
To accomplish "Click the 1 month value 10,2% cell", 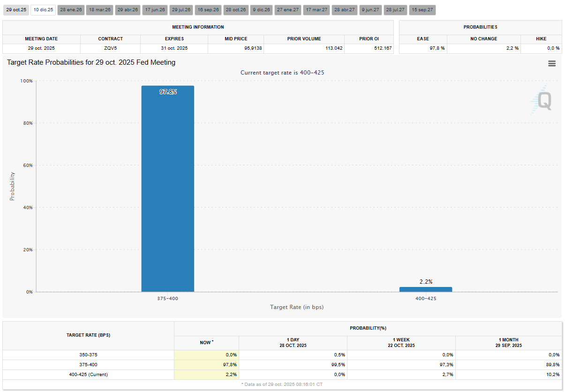I will pos(509,374).
